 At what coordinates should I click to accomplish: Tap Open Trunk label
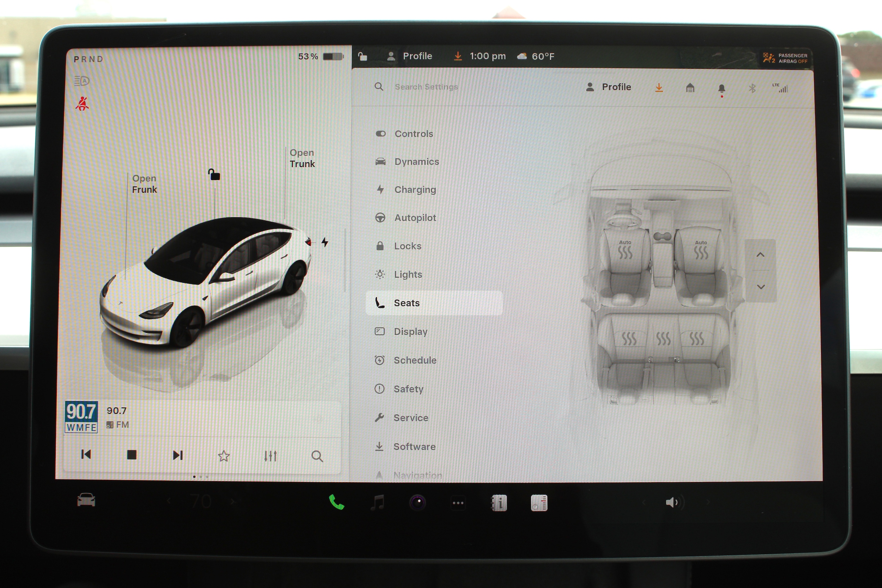coord(302,158)
